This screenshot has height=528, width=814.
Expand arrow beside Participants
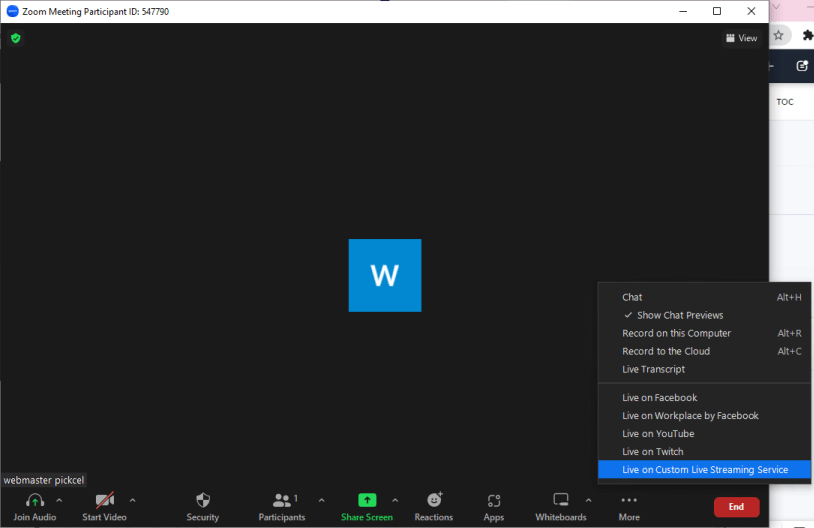click(x=321, y=500)
